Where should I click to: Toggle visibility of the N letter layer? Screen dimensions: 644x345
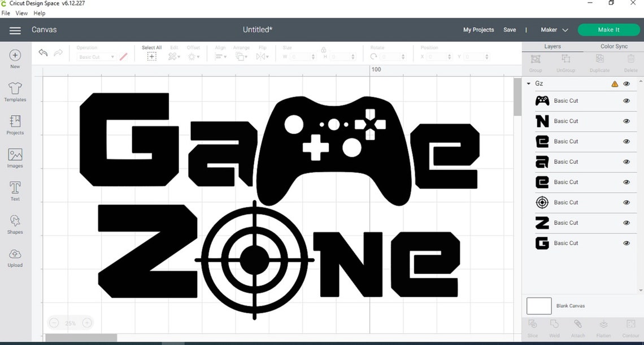[x=626, y=121]
